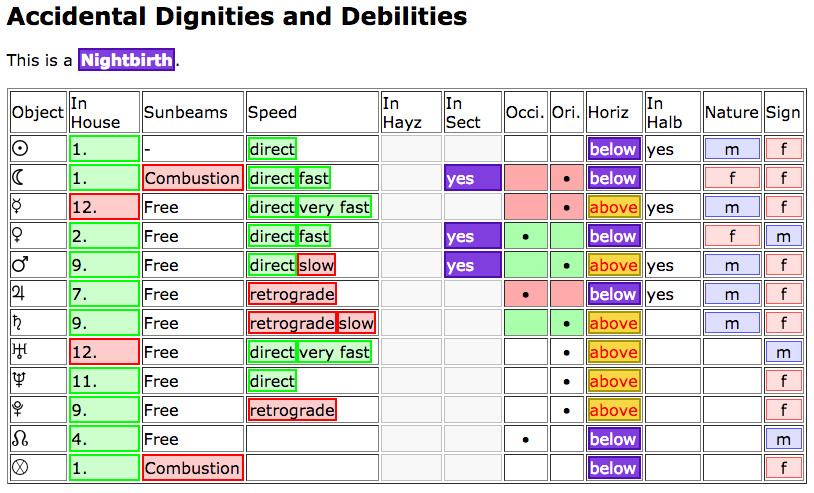Click North Node's Occi. dot cell

pos(525,439)
